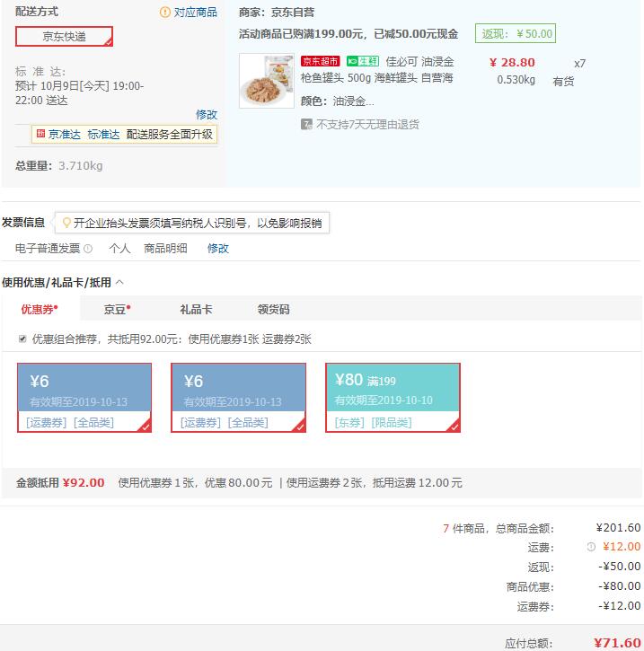Click the 7-day no-return policy icon
Viewport: 644px width, 651px height.
point(306,124)
